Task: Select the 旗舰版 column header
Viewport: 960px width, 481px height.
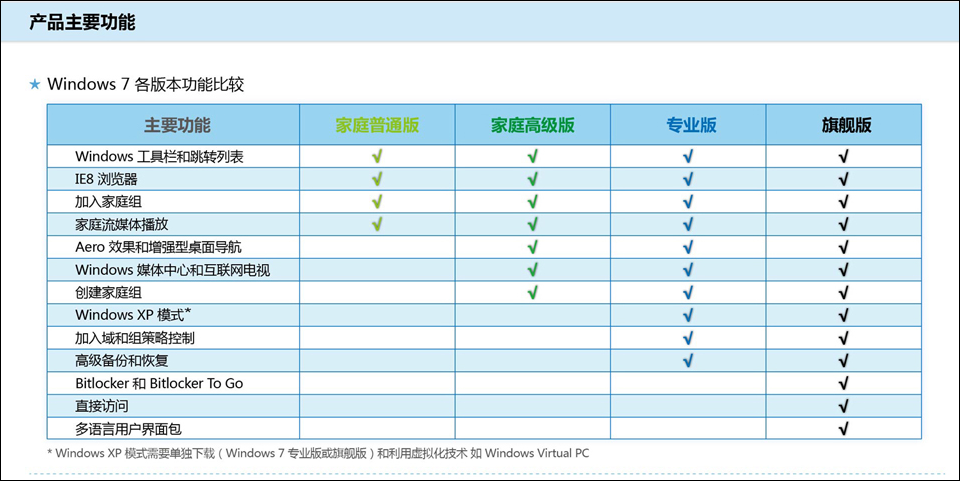Action: pos(847,125)
